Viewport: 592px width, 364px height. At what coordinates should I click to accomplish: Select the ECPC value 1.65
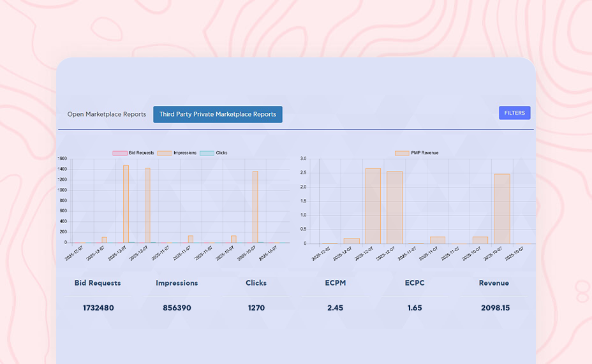click(x=415, y=308)
